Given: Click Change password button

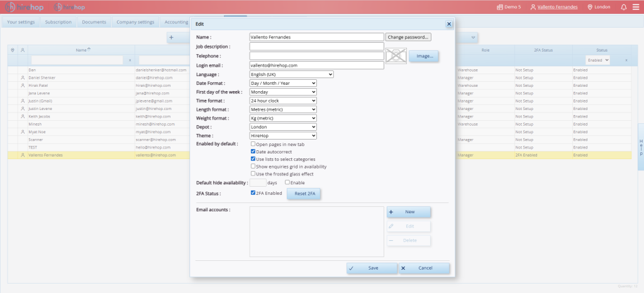Looking at the screenshot, I should (x=408, y=37).
